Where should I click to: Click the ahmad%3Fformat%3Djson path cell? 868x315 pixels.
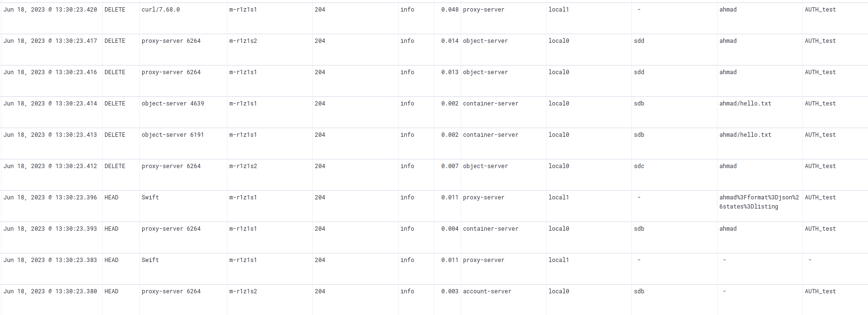[x=759, y=202]
